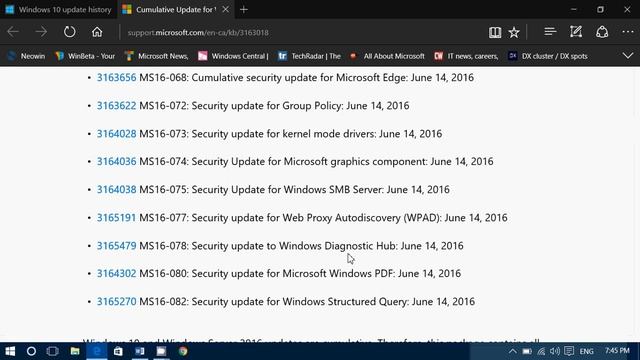Open KB 3165270 Structured Query update
The image size is (640, 360).
(x=116, y=302)
